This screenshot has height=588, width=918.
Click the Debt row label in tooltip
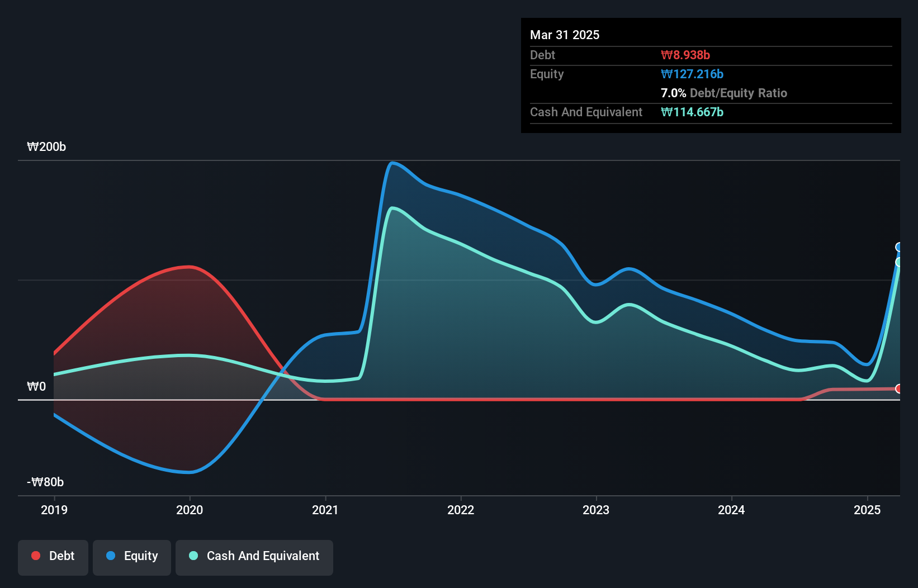542,55
